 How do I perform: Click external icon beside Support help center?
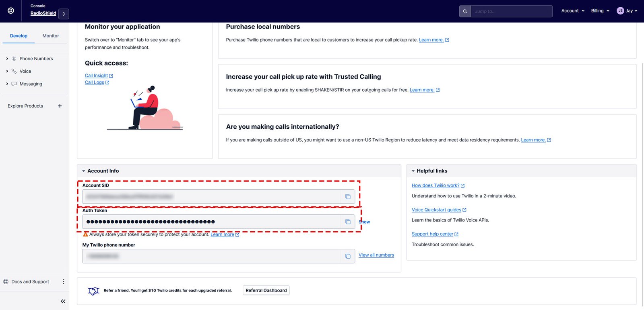[456, 234]
